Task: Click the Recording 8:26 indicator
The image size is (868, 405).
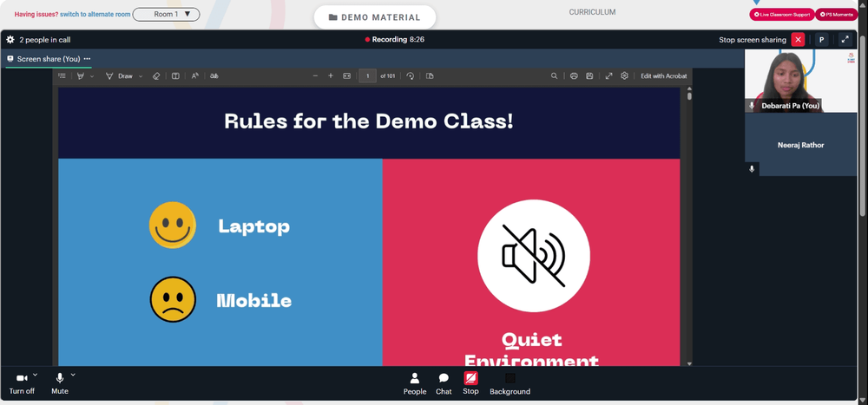Action: (395, 40)
